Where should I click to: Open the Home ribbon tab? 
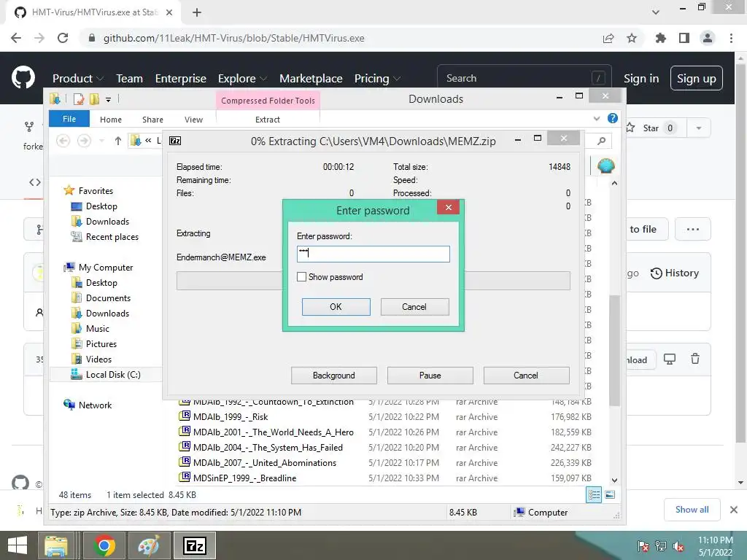pos(111,120)
